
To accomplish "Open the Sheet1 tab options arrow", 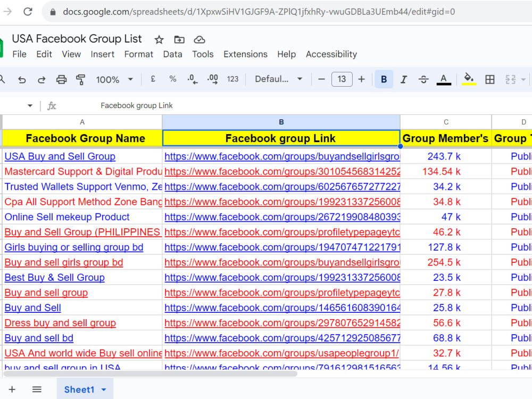I will tap(104, 389).
